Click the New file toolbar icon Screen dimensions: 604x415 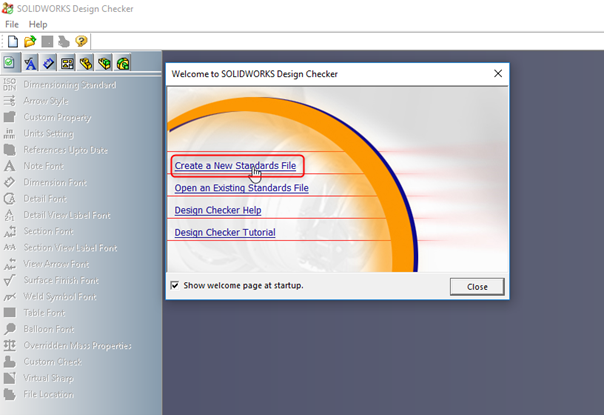coord(13,41)
